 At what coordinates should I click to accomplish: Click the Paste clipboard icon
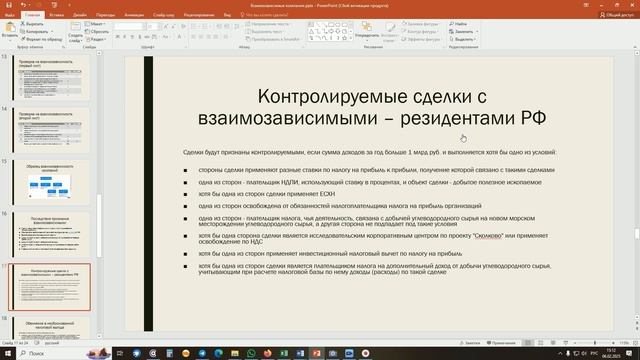pyautogui.click(x=10, y=27)
